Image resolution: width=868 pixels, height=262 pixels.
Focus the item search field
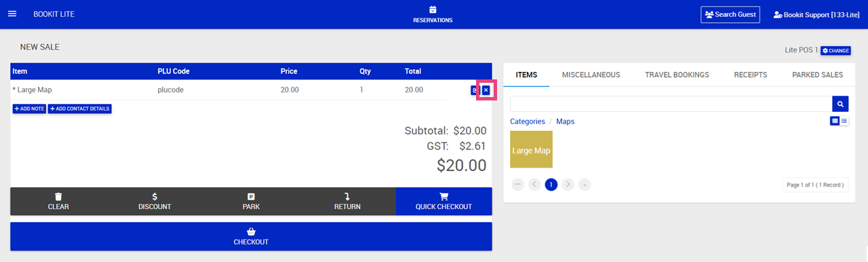[x=671, y=104]
